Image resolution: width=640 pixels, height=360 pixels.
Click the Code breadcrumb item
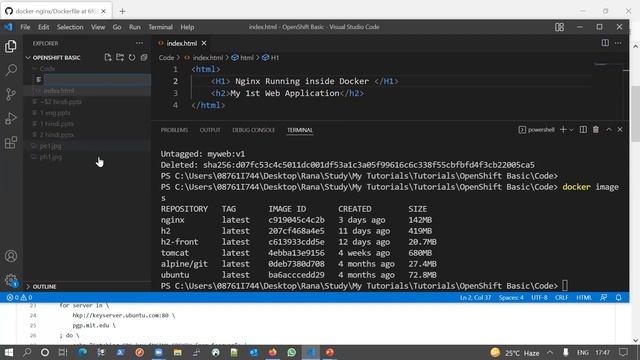coord(166,58)
